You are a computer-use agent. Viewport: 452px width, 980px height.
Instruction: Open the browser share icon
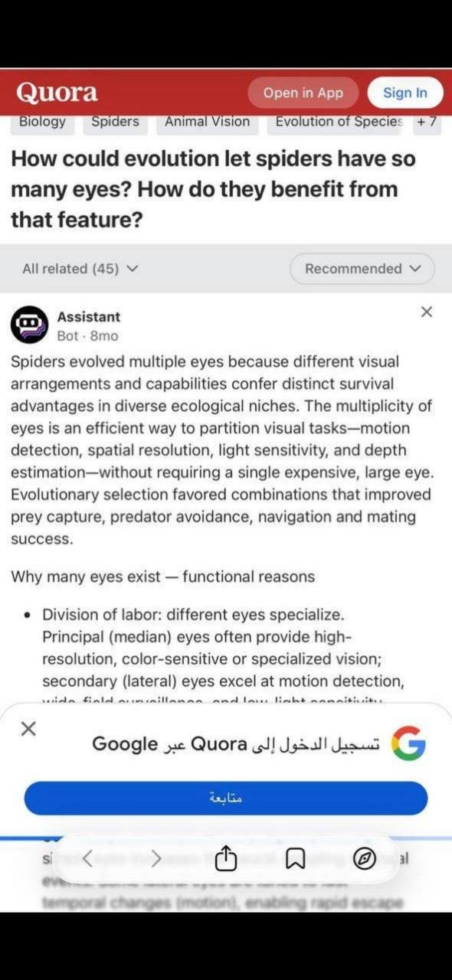click(225, 859)
